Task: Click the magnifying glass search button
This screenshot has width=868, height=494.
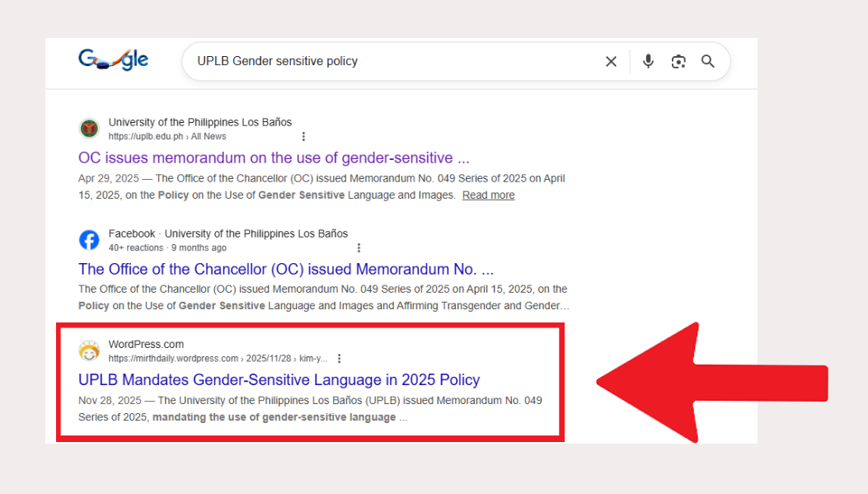Action: 708,61
